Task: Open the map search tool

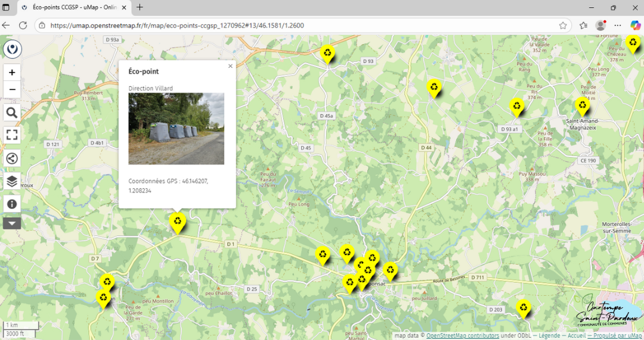Action: click(x=13, y=113)
